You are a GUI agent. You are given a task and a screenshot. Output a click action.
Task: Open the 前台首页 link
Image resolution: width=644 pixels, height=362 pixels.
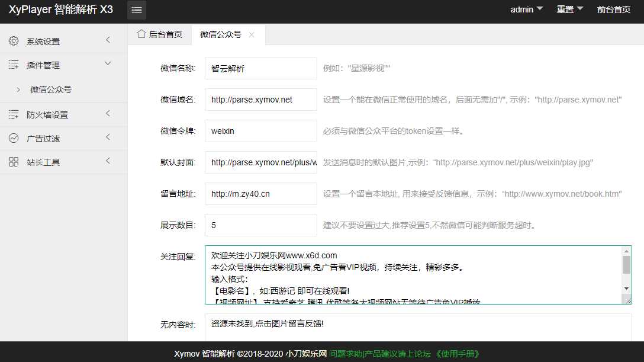(x=613, y=9)
